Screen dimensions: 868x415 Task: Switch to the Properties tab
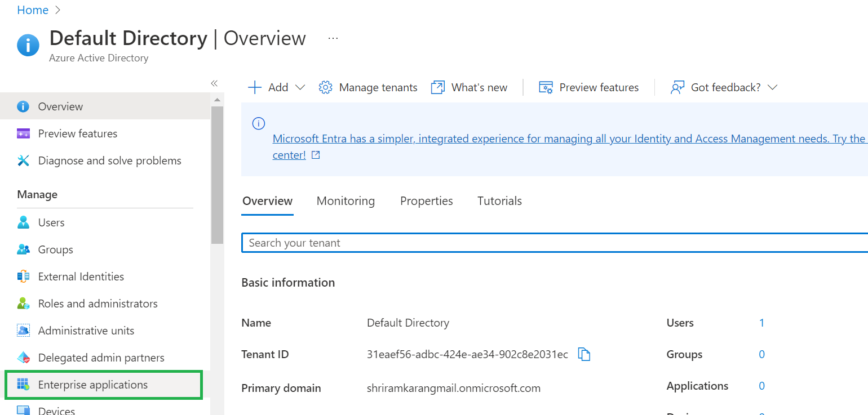tap(427, 201)
